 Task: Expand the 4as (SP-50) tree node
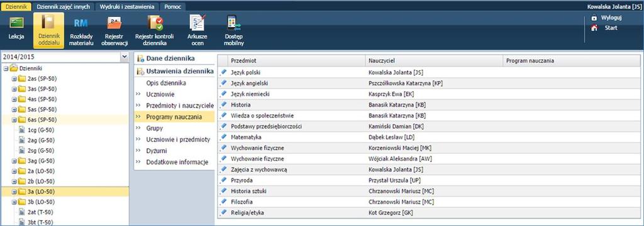point(14,99)
